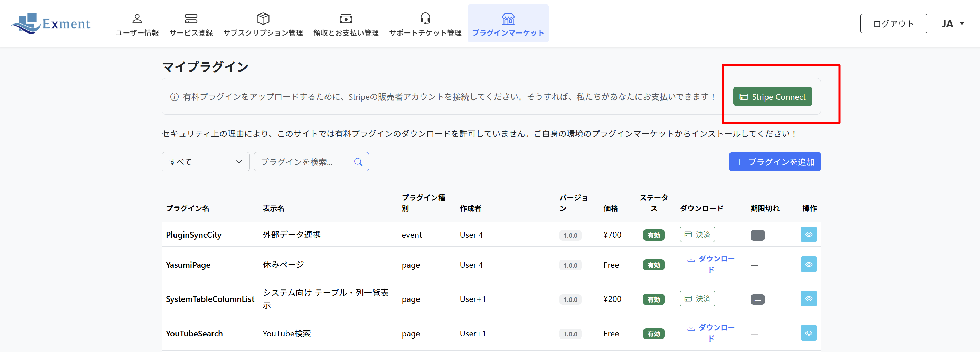Click the ¥200 price cell
Image resolution: width=980 pixels, height=352 pixels.
(612, 299)
